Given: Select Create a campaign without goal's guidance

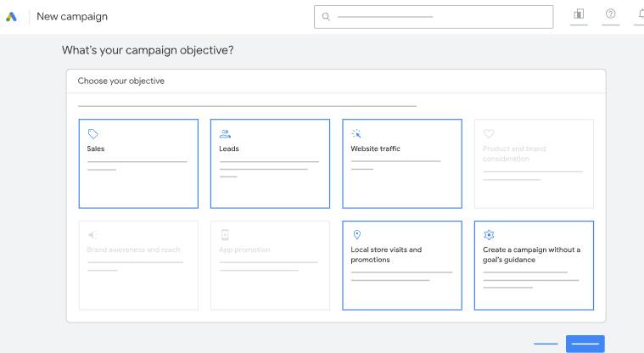Looking at the screenshot, I should (534, 266).
